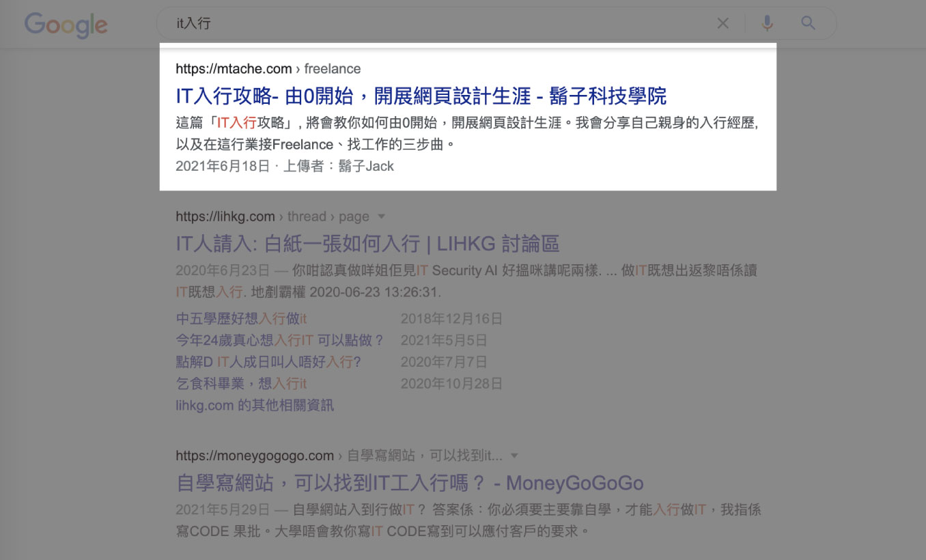
Task: Click the '2021年6月18日 · 上傳者：鬍子Jack' byline
Action: coord(285,167)
